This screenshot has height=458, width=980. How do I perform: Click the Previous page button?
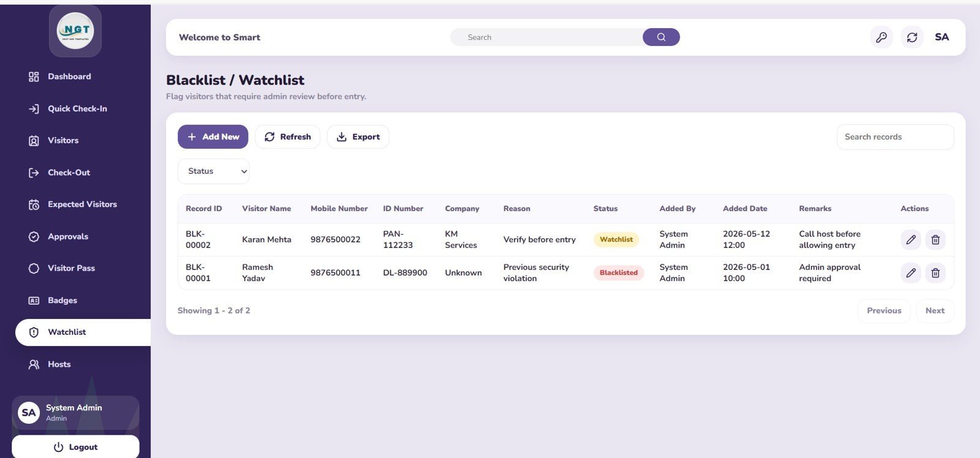click(x=884, y=310)
